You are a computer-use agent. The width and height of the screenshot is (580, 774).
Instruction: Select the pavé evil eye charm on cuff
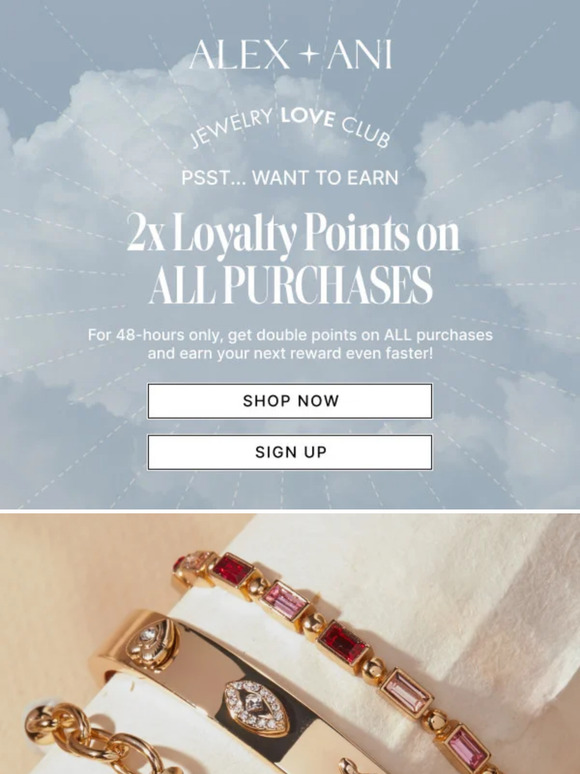[x=257, y=708]
